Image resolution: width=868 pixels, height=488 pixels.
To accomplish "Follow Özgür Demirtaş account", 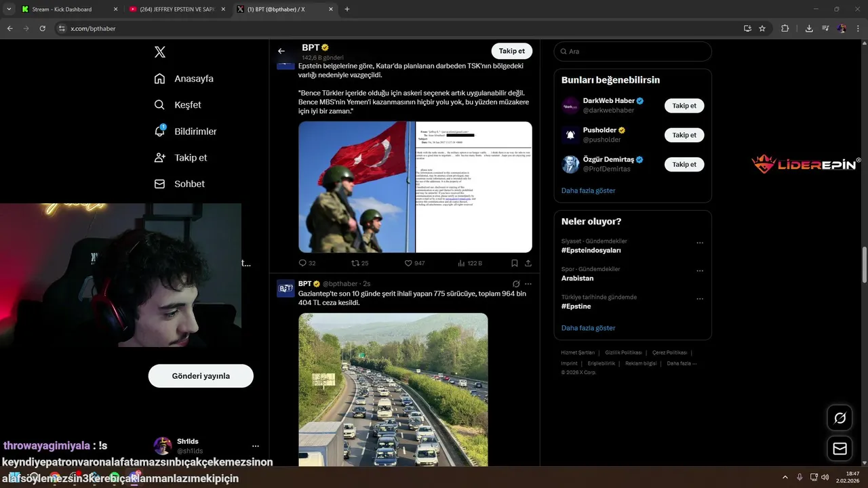I will pos(684,164).
